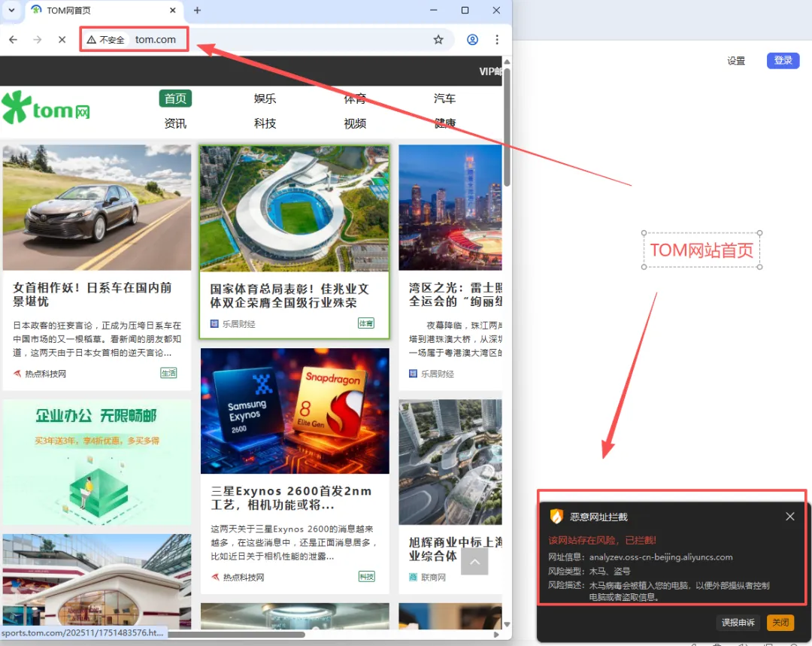Expand the tab search dropdown arrow
The height and width of the screenshot is (646, 812).
coord(11,11)
